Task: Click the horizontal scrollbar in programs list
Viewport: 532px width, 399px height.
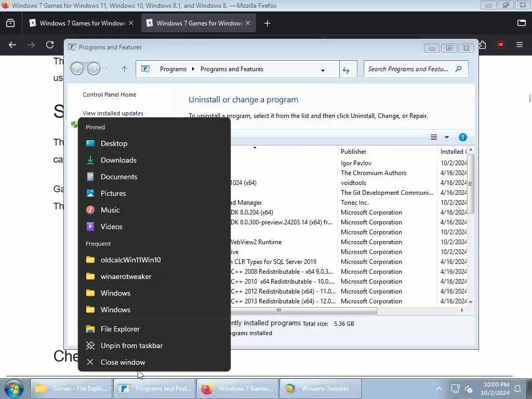Action: (303, 310)
